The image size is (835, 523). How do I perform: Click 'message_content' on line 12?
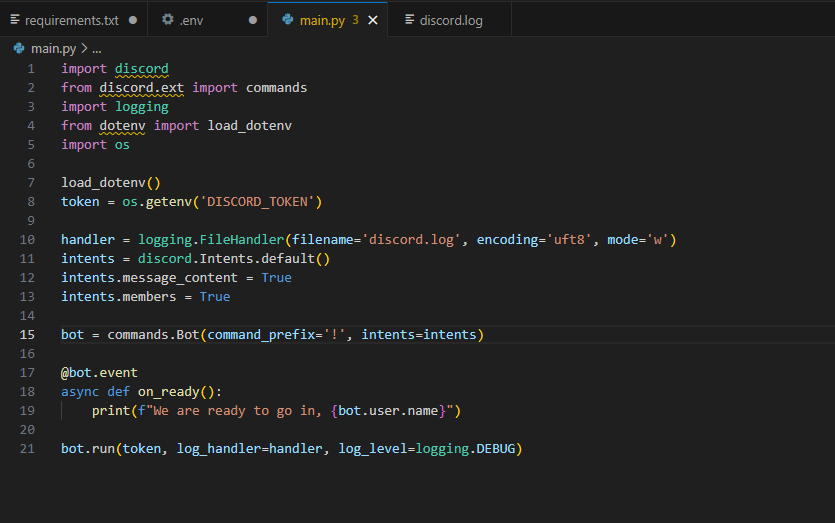coord(180,279)
